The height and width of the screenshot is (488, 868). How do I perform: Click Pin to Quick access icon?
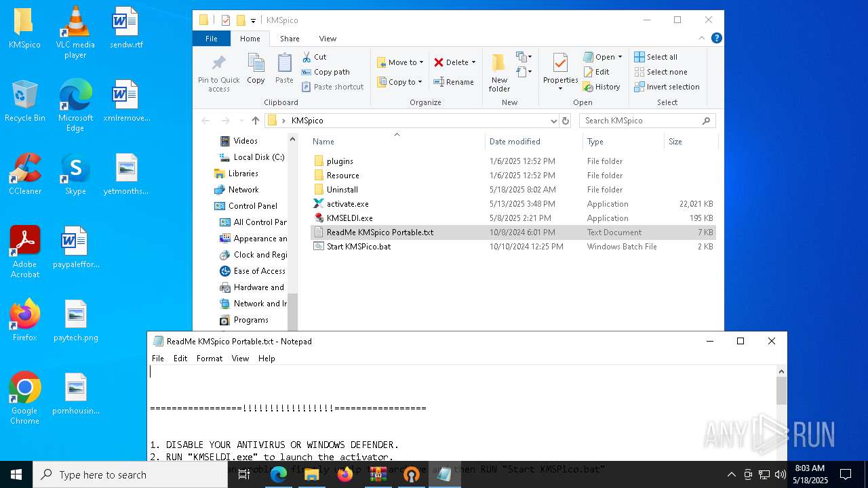pos(218,73)
